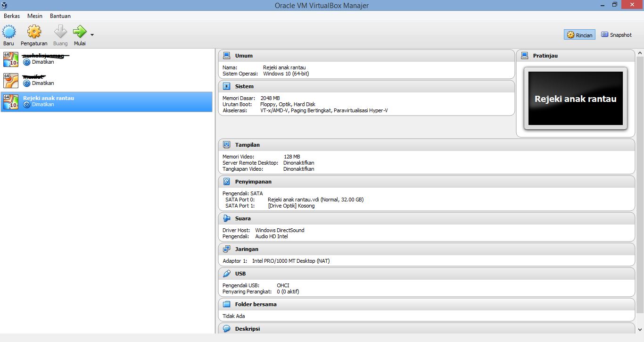Open the Bantuan menu
Viewport: 644px width, 342px height.
point(60,16)
